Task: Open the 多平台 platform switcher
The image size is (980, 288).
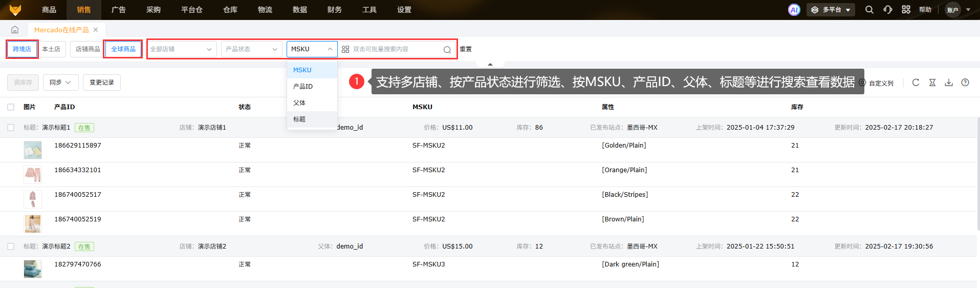Action: point(831,10)
